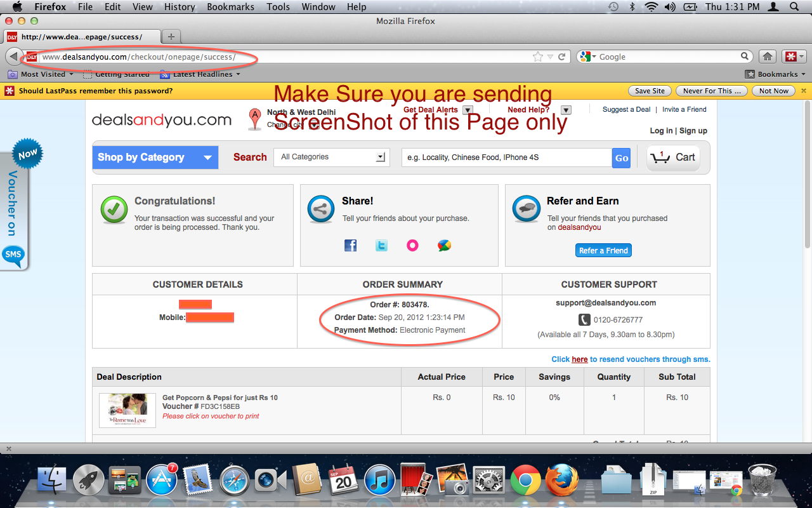The image size is (812, 508).
Task: Expand the Shop by Category dropdown
Action: click(x=155, y=157)
